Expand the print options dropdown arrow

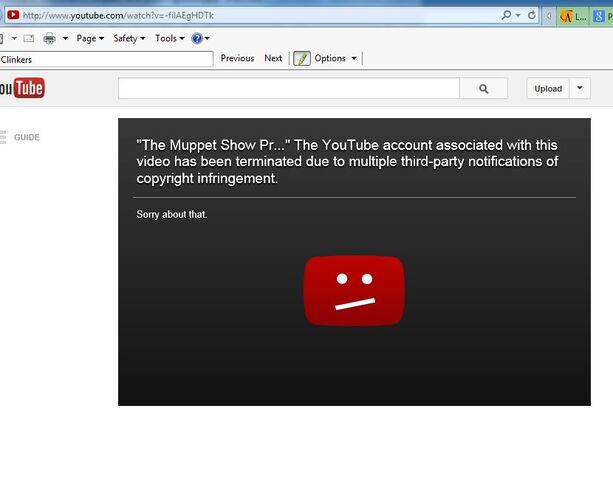tap(65, 38)
